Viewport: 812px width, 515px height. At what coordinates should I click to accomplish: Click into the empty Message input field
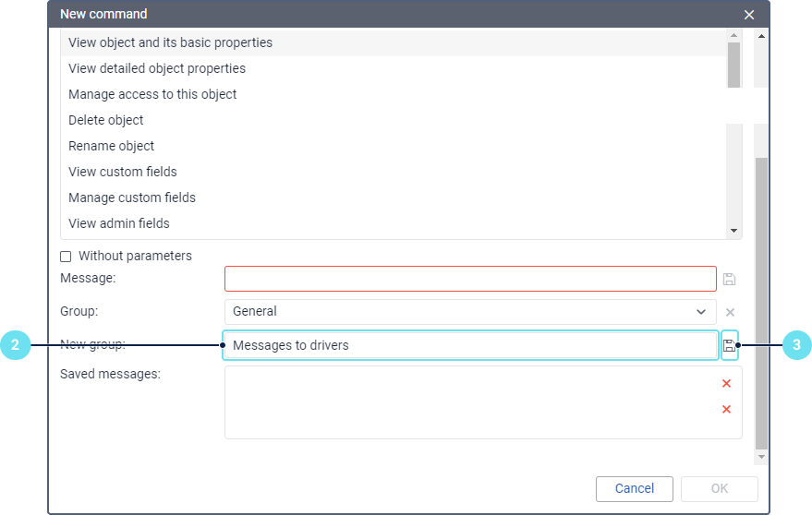(469, 279)
